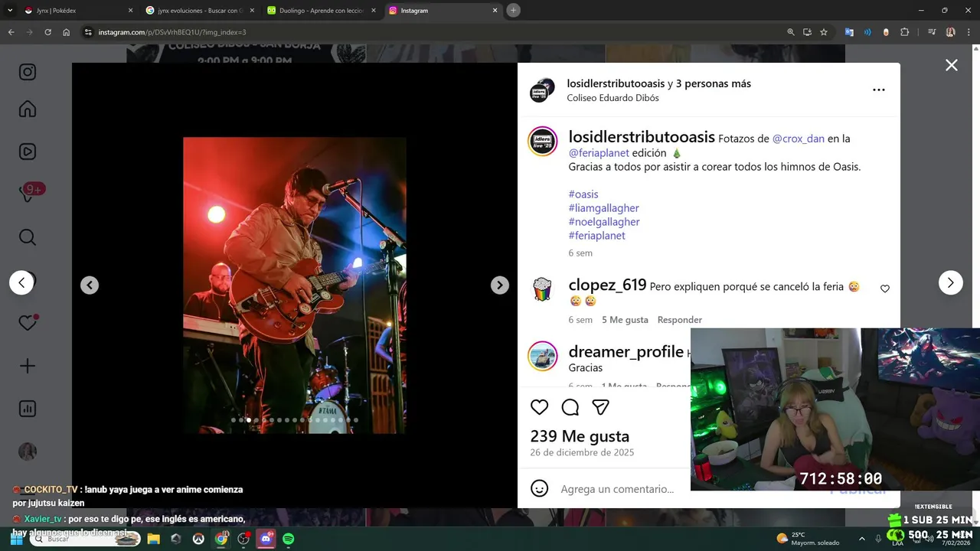Image resolution: width=980 pixels, height=551 pixels.
Task: Open the #feriaplanet hashtag
Action: (596, 236)
